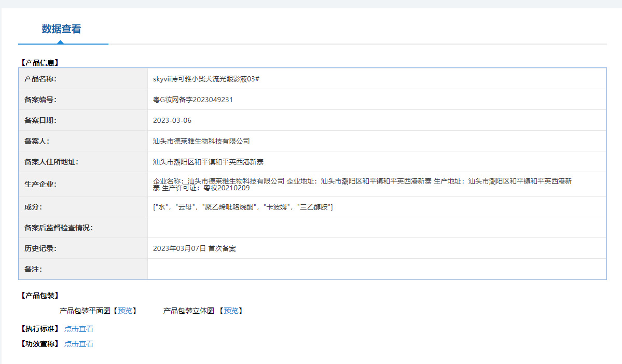Click the 备案后监督检查情况 label
The height and width of the screenshot is (364, 622).
pos(59,228)
